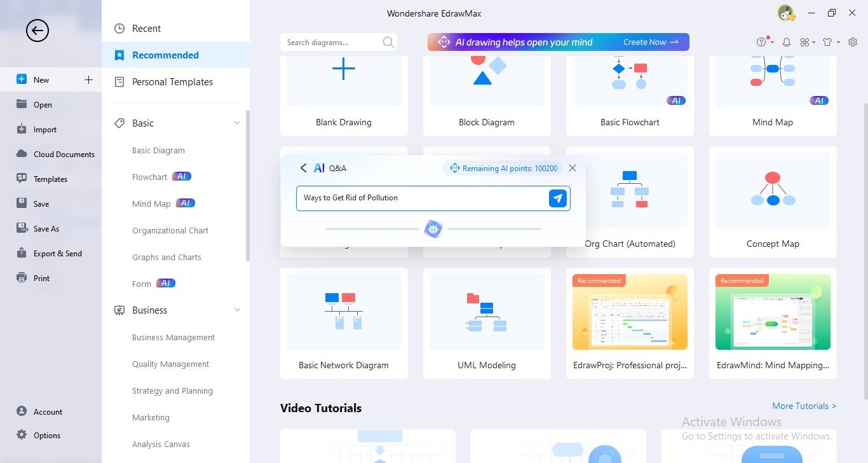Click the search magnifier icon
Screen dimensions: 868x463
click(x=388, y=42)
